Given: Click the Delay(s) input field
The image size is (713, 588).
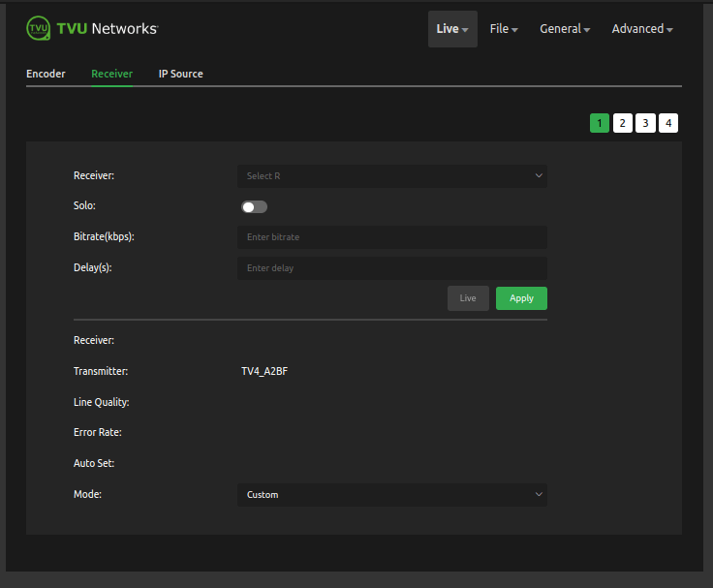Looking at the screenshot, I should pyautogui.click(x=391, y=268).
